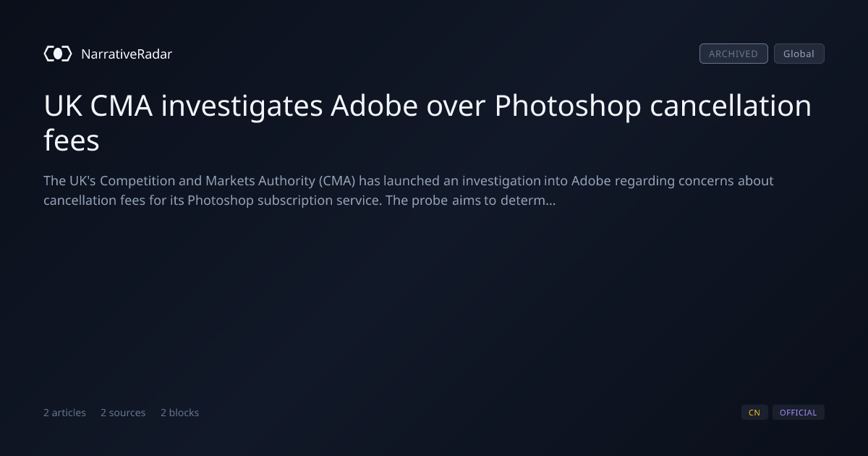The image size is (868, 456).
Task: Click the NarrativeRadar logo icon
Action: 58,54
